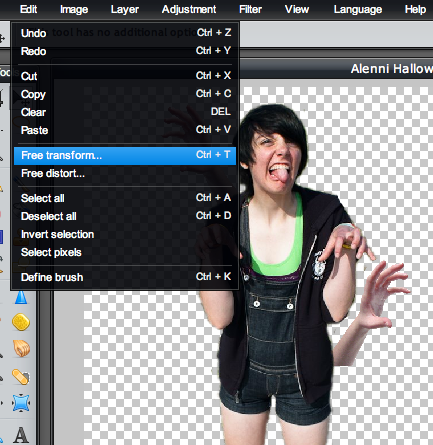The image size is (433, 445).
Task: Open the Adjustment menu
Action: click(x=189, y=9)
